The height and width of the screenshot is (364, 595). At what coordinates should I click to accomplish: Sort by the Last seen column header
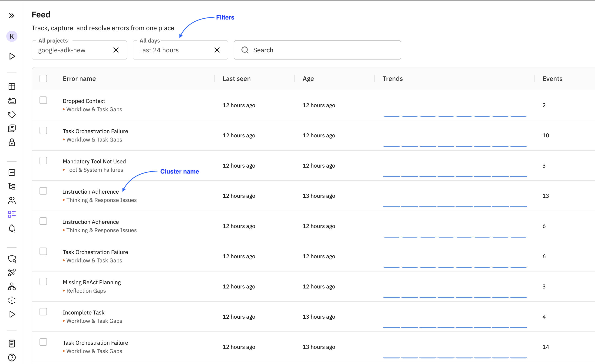click(x=236, y=79)
